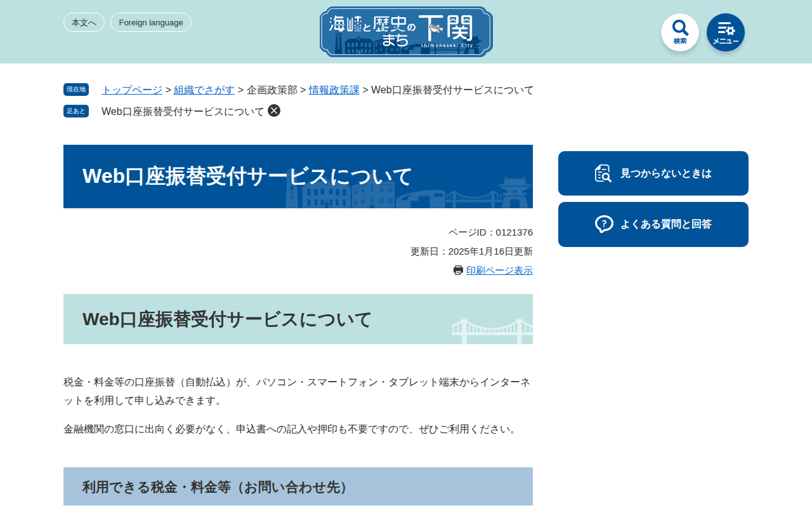Click heading 利用できる税金・料金等（お問い合わせ先）
Image resolution: width=812 pixels, height=508 pixels.
[x=298, y=486]
